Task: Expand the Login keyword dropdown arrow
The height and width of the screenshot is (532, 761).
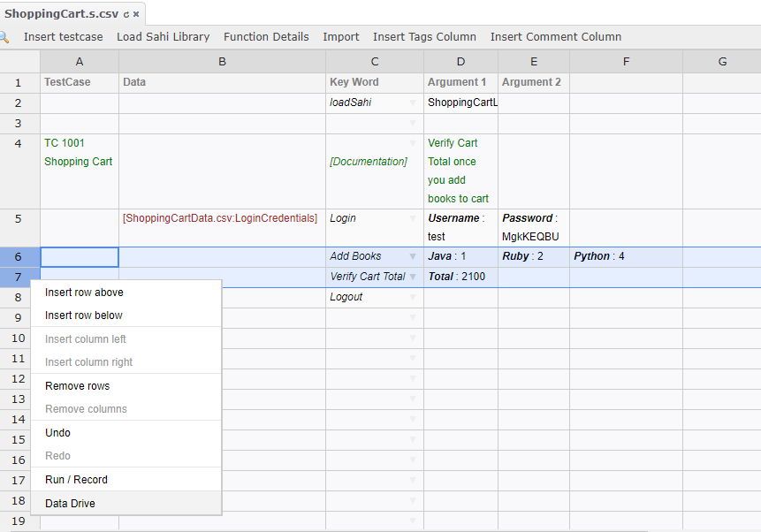Action: (x=413, y=219)
